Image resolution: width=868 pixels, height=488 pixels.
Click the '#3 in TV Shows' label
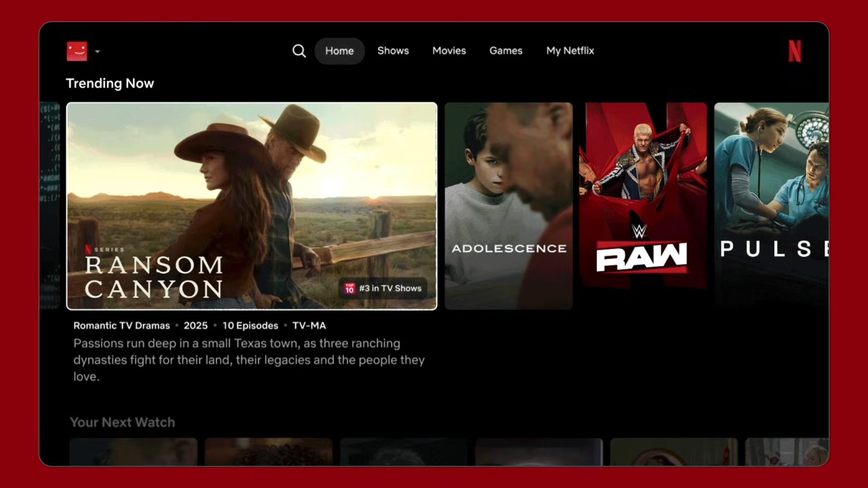[x=390, y=288]
